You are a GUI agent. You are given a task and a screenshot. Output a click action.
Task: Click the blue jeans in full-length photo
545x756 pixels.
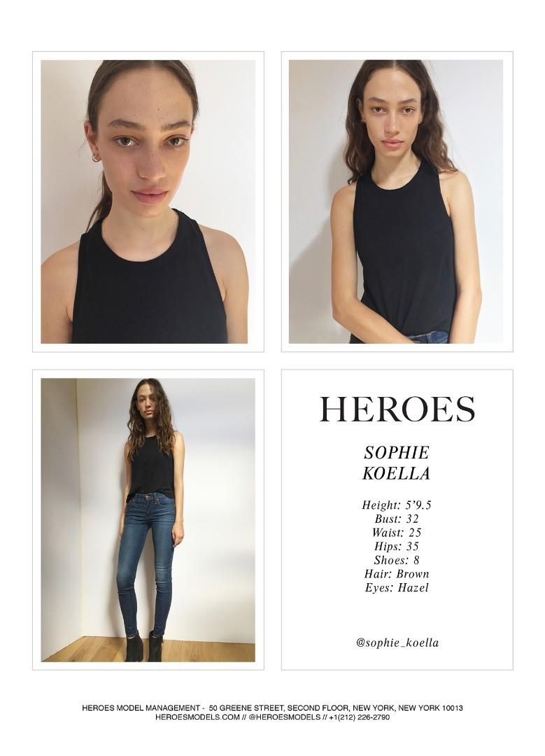(x=146, y=563)
